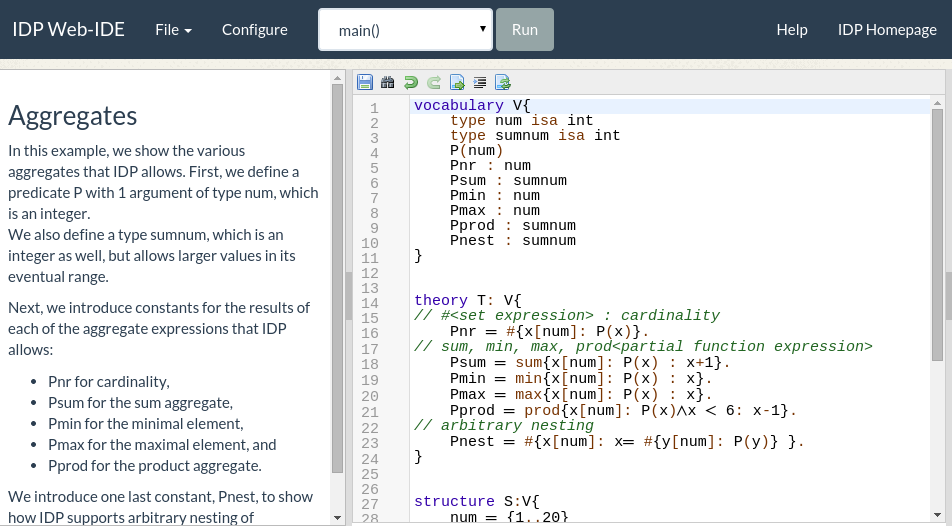Viewport: 952px width, 526px height.
Task: Click the page icon with single green arrow
Action: click(457, 82)
